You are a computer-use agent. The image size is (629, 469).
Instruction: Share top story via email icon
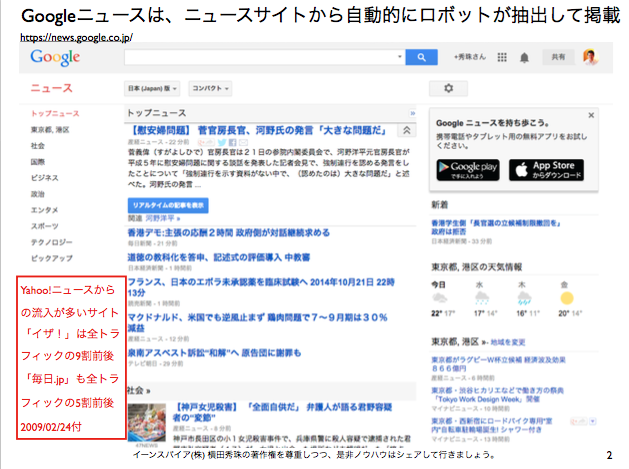tap(243, 142)
